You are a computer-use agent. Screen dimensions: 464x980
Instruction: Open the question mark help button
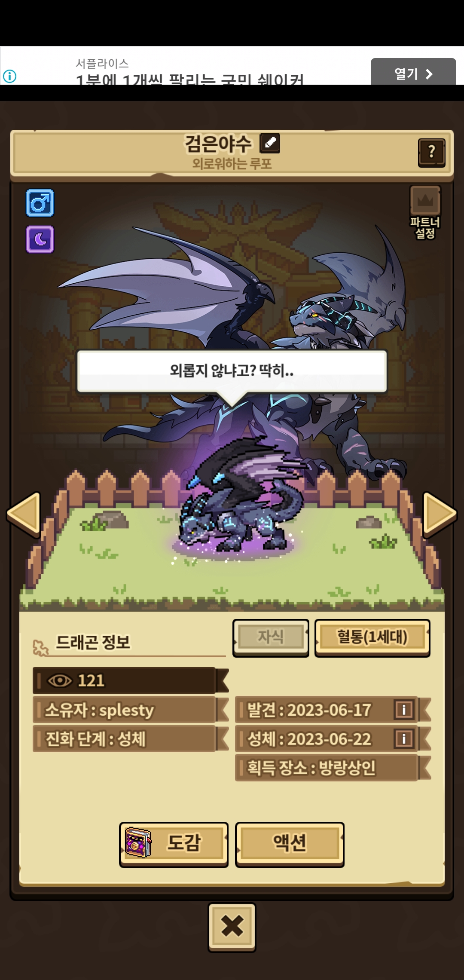[431, 152]
